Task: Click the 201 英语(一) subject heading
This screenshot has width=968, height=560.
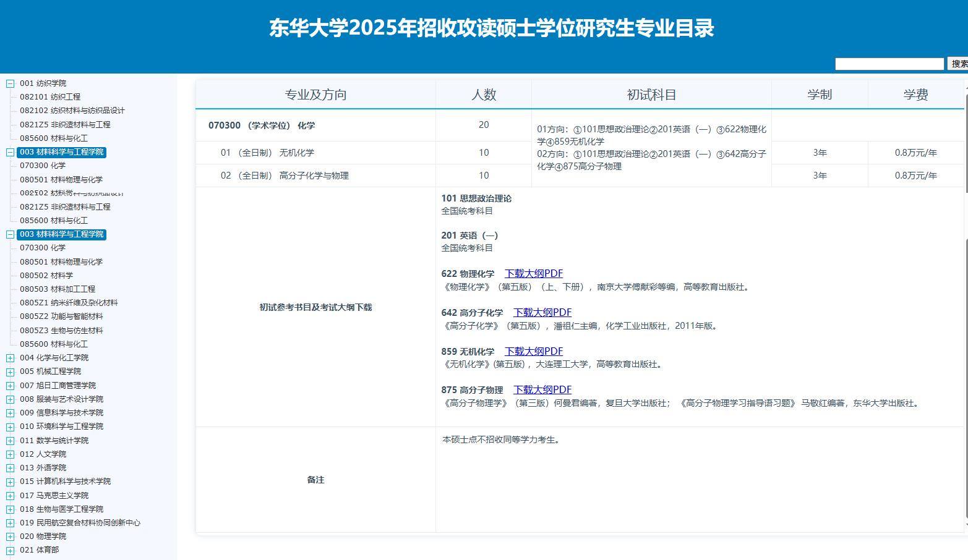Action: [469, 235]
